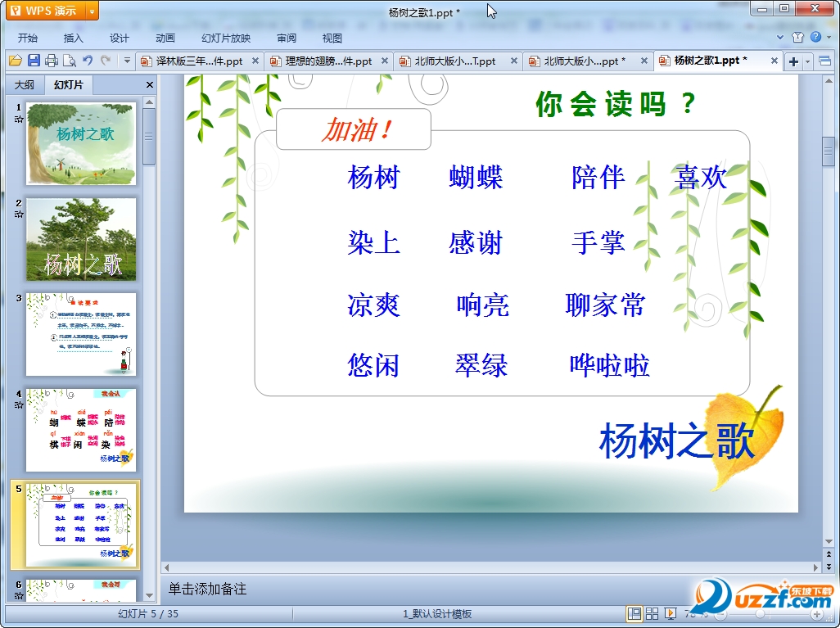Open the WPS 演示 application menu
This screenshot has height=628, width=840.
46,11
